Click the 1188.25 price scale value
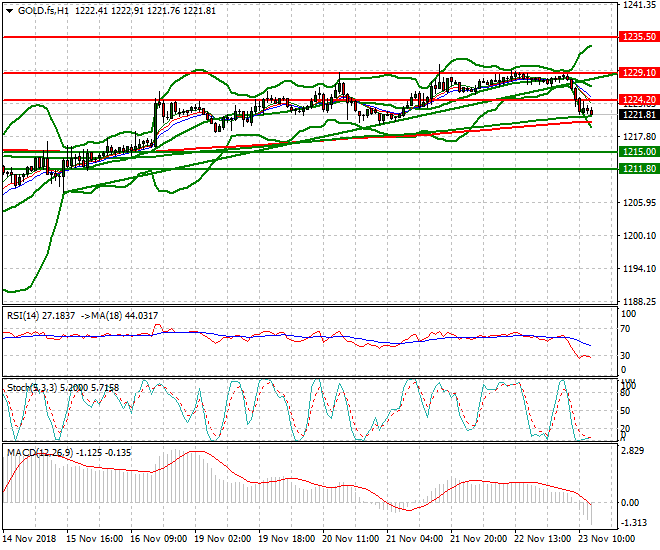Viewport: 660px width, 550px height. (639, 302)
